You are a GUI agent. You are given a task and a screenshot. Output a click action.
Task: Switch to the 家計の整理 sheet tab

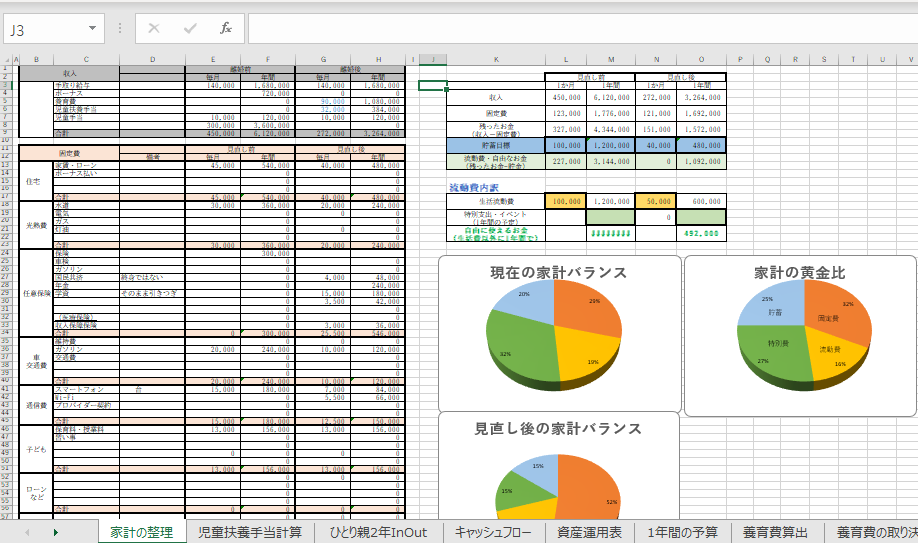[142, 532]
